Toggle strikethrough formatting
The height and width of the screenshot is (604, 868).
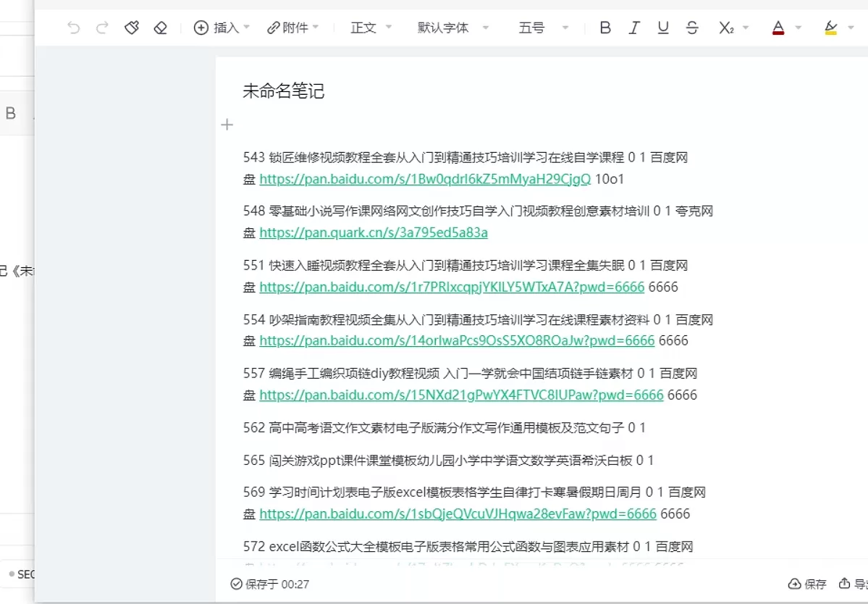tap(692, 28)
